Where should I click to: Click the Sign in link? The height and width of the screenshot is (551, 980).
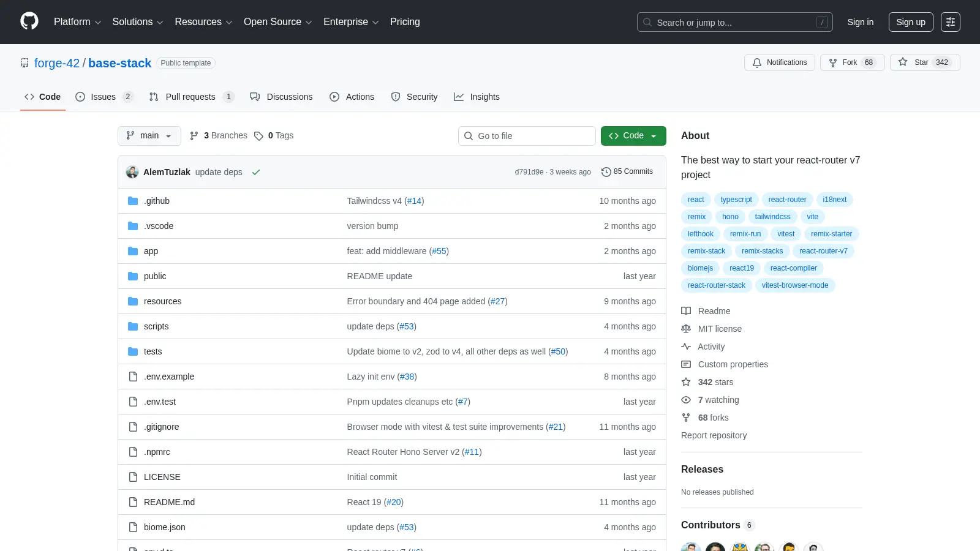(x=861, y=22)
